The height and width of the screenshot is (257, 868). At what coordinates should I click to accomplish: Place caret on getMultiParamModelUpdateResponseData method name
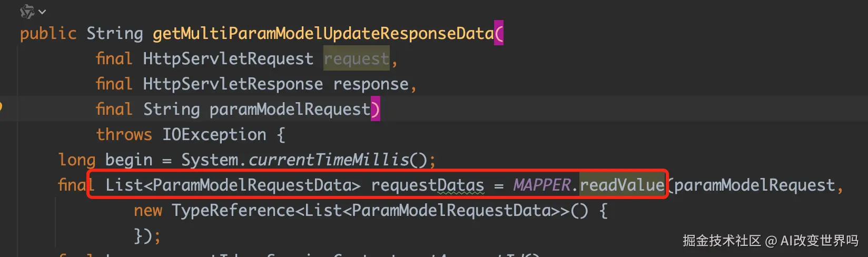(323, 34)
